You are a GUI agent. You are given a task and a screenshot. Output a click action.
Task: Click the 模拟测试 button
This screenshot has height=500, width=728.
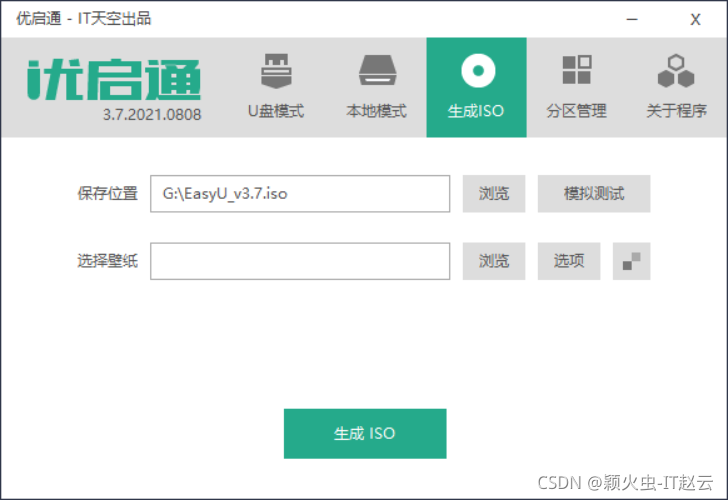click(594, 194)
